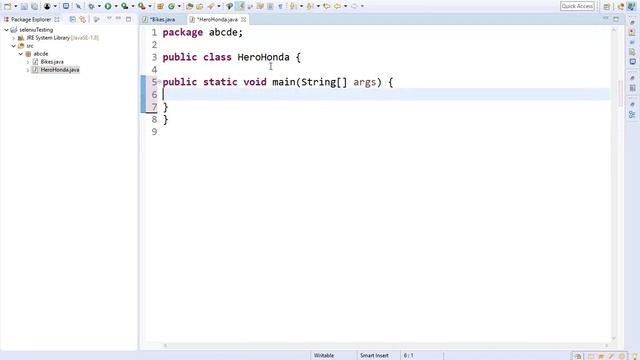640x360 pixels.
Task: Click the New Java Package icon
Action: [x=160, y=6]
